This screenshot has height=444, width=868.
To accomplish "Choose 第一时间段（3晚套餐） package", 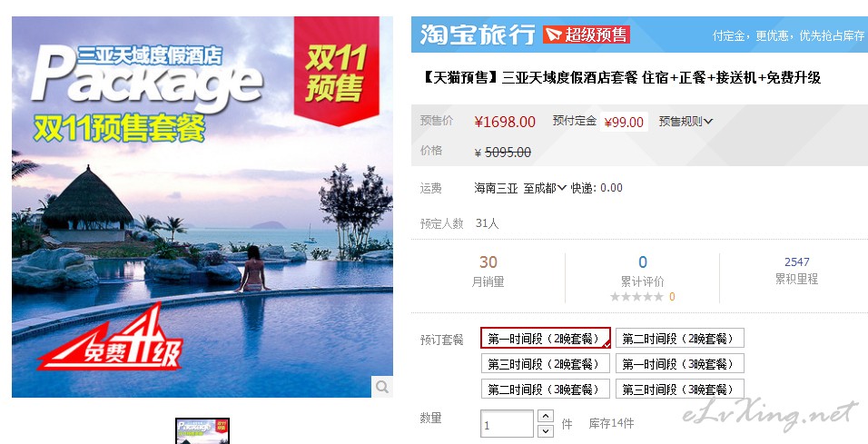I will pos(680,364).
